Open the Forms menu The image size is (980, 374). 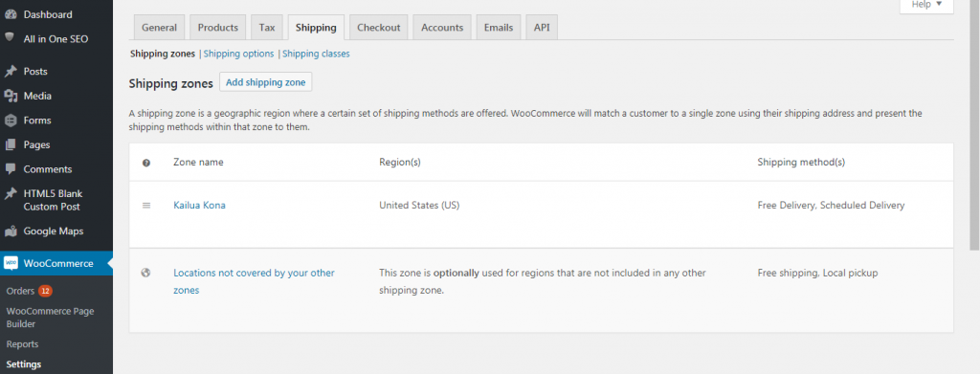click(x=37, y=120)
